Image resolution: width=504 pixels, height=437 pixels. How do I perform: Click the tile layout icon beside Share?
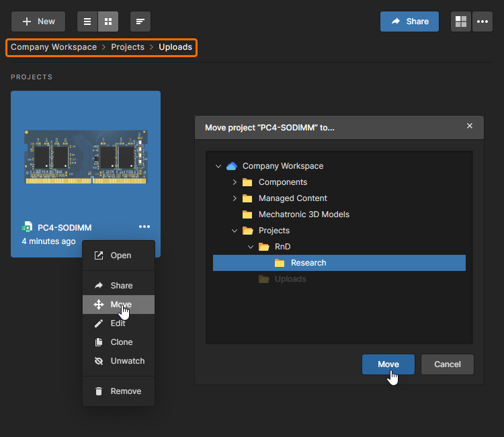point(461,22)
